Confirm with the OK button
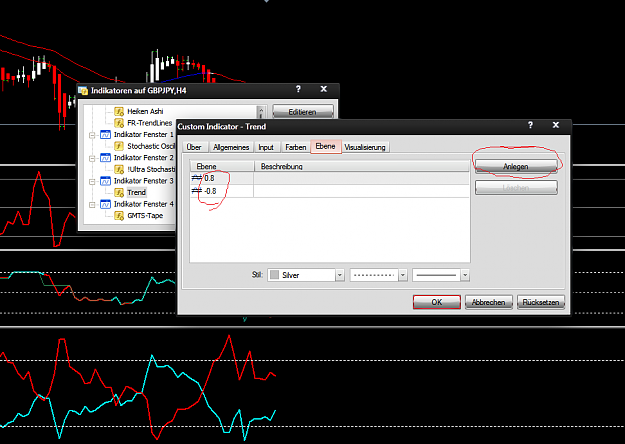Image resolution: width=625 pixels, height=444 pixels. pyautogui.click(x=437, y=302)
